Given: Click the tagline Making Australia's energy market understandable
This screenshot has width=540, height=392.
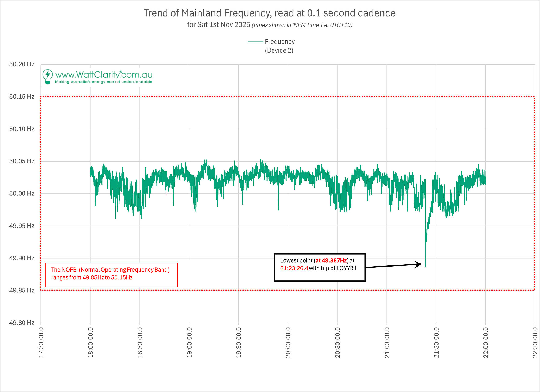Looking at the screenshot, I should (104, 82).
